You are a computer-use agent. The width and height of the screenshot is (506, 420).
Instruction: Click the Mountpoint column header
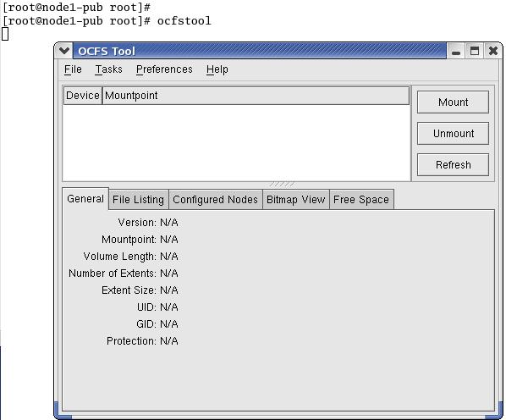pos(256,96)
